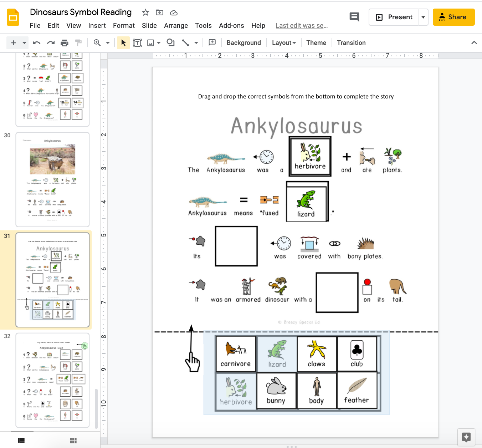
Task: Open the Tools menu
Action: [203, 26]
